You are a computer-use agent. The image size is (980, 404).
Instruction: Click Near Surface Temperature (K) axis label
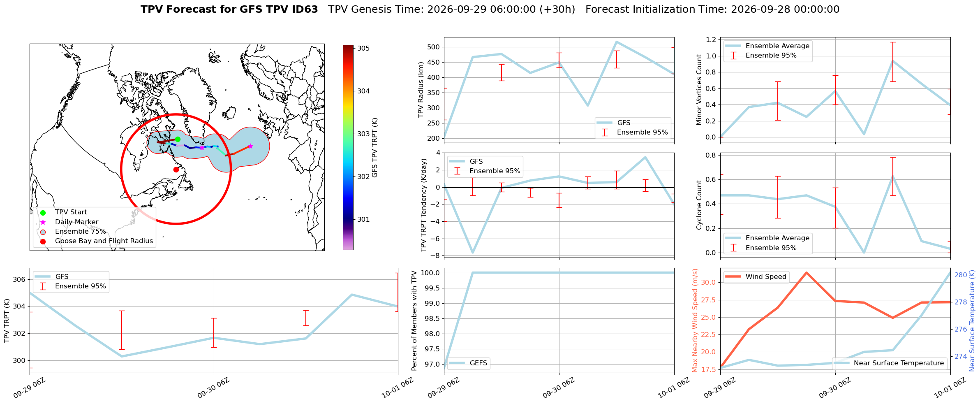point(972,320)
